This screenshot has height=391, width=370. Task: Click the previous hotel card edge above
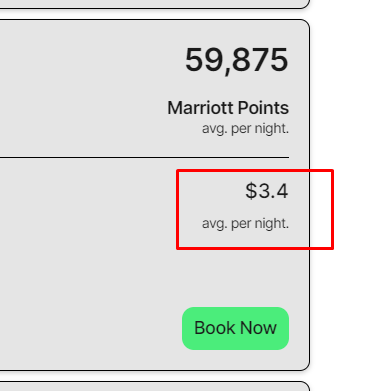tap(155, 4)
